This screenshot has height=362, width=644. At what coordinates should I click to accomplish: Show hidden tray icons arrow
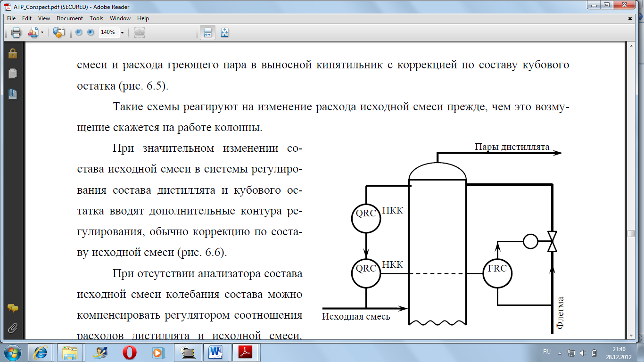(560, 352)
